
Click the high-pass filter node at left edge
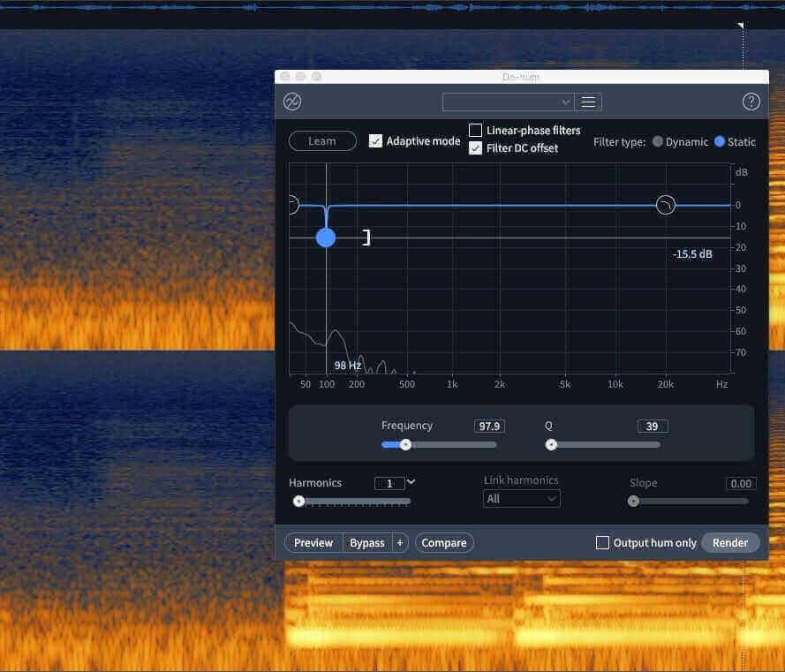coord(293,205)
